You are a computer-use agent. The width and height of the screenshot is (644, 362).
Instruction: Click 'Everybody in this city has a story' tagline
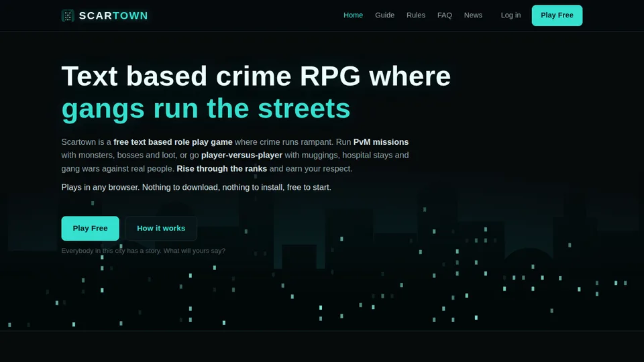click(144, 251)
